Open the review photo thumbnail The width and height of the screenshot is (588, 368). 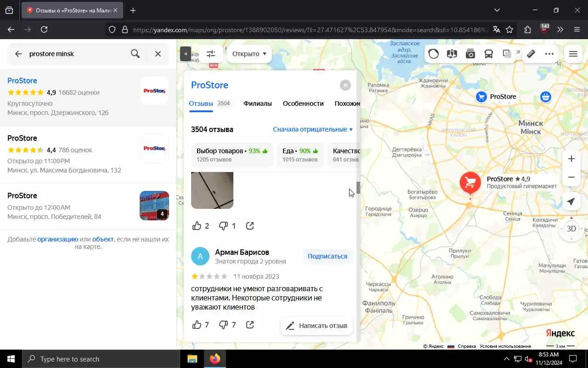click(x=212, y=190)
